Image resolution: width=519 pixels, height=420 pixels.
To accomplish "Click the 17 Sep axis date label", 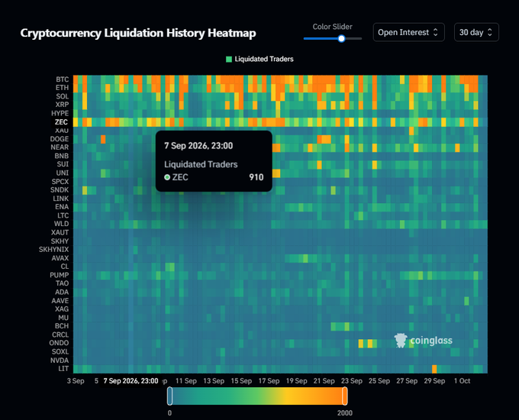I will tap(269, 381).
